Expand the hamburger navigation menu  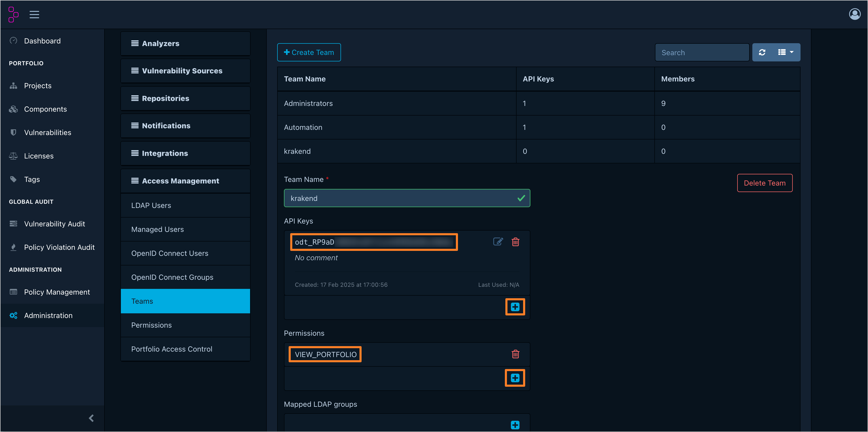point(34,14)
